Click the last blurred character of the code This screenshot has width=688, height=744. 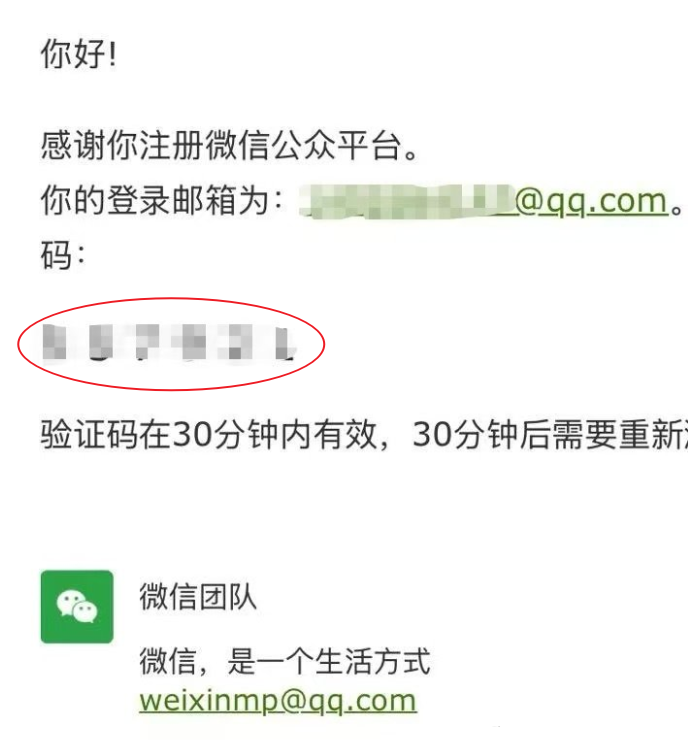(286, 343)
